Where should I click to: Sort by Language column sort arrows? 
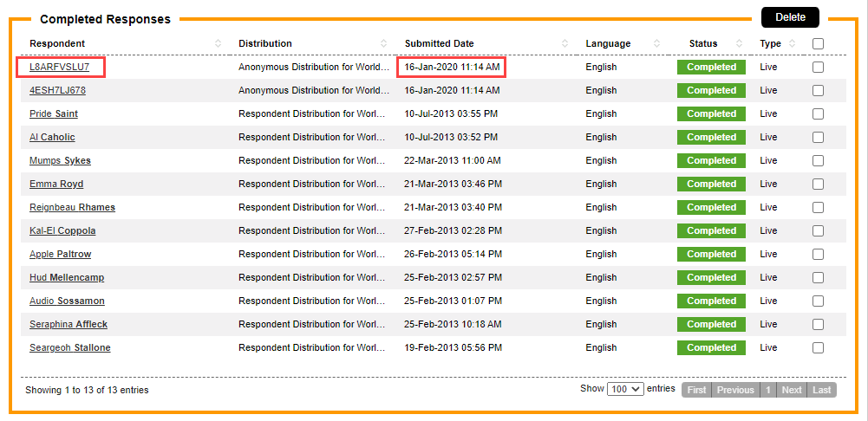coord(656,44)
